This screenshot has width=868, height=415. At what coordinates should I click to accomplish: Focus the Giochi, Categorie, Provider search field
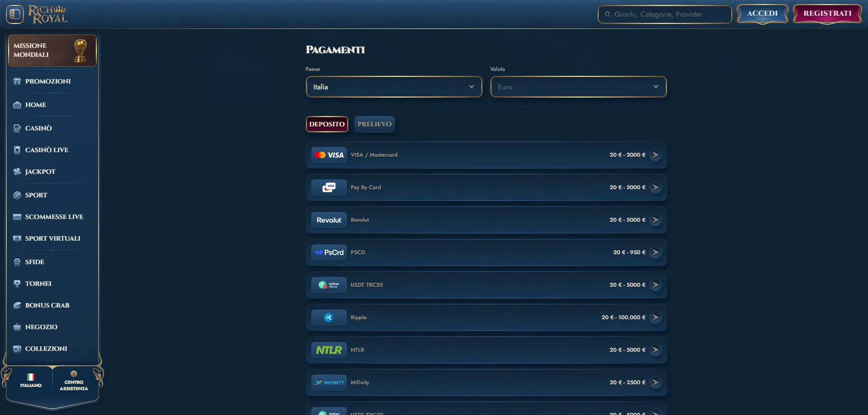665,14
